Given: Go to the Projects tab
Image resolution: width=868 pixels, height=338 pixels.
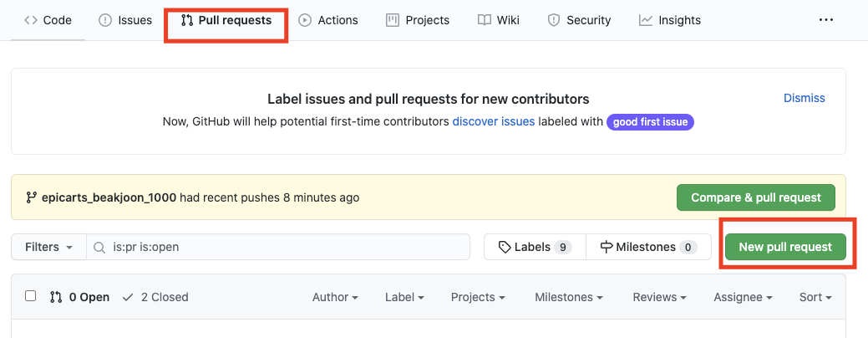Looking at the screenshot, I should [418, 20].
